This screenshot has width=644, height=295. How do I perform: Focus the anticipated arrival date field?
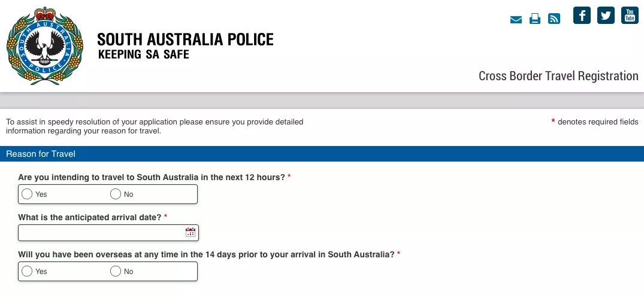(108, 233)
